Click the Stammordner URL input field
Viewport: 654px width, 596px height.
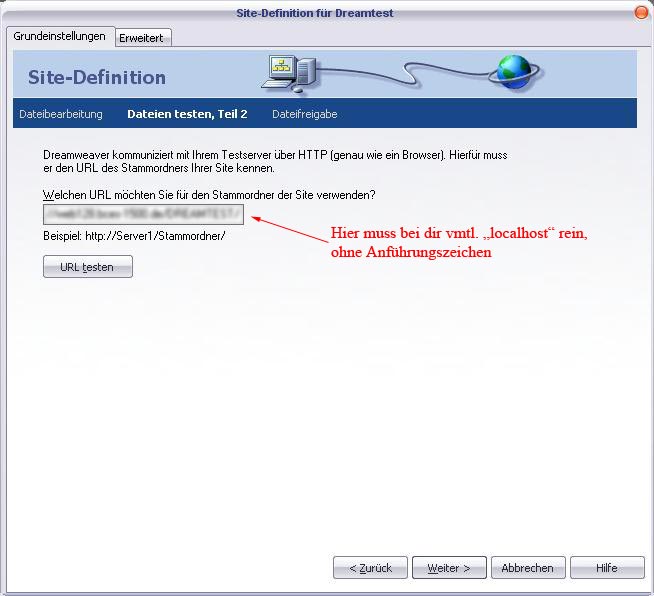click(143, 214)
